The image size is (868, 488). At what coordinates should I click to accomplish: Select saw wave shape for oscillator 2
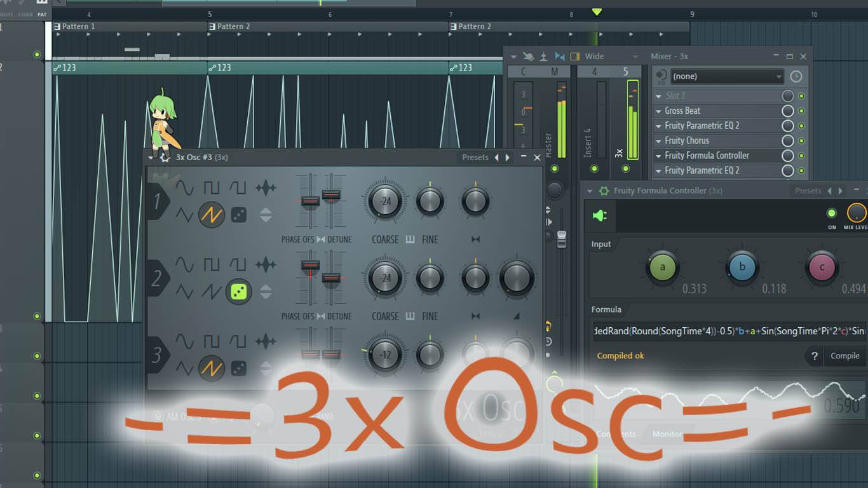(212, 292)
